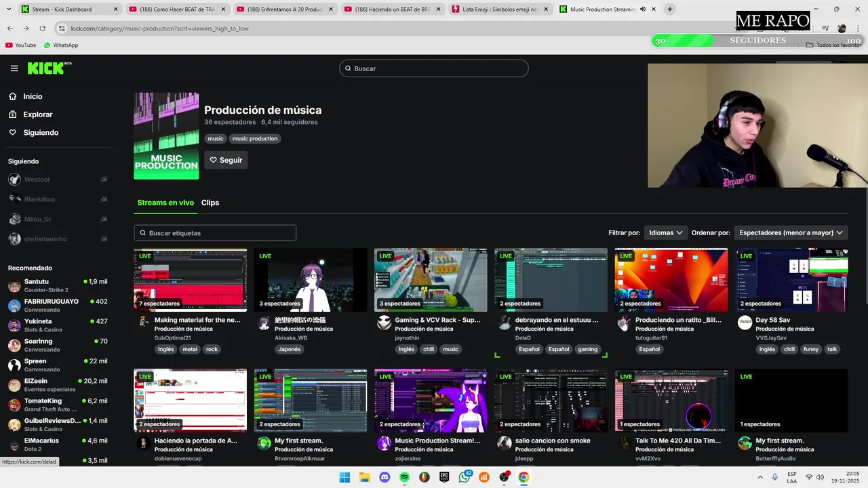Open the Windows Start menu
868x488 pixels.
click(344, 477)
